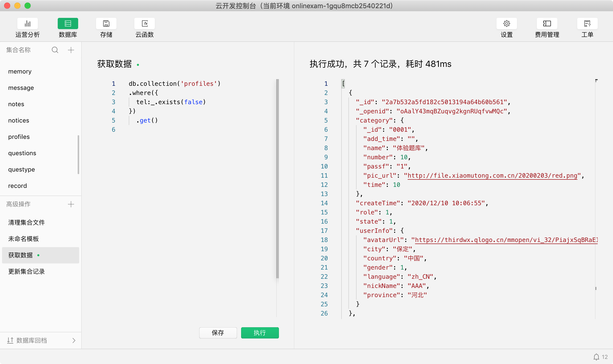This screenshot has height=364, width=613.
Task: Click the 执行 execute button
Action: [260, 333]
